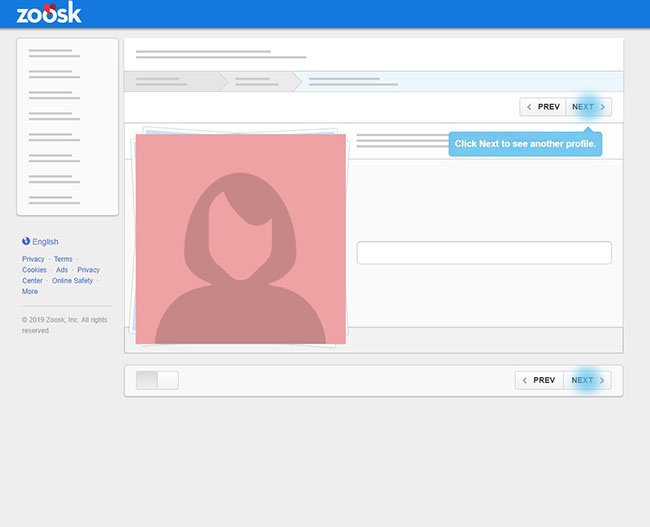
Task: Open the Cookies link
Action: point(34,270)
